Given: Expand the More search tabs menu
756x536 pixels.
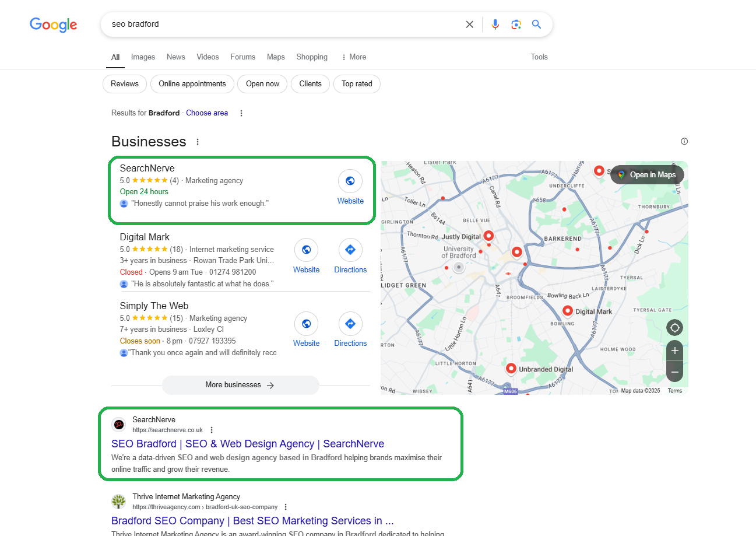Looking at the screenshot, I should (x=354, y=57).
